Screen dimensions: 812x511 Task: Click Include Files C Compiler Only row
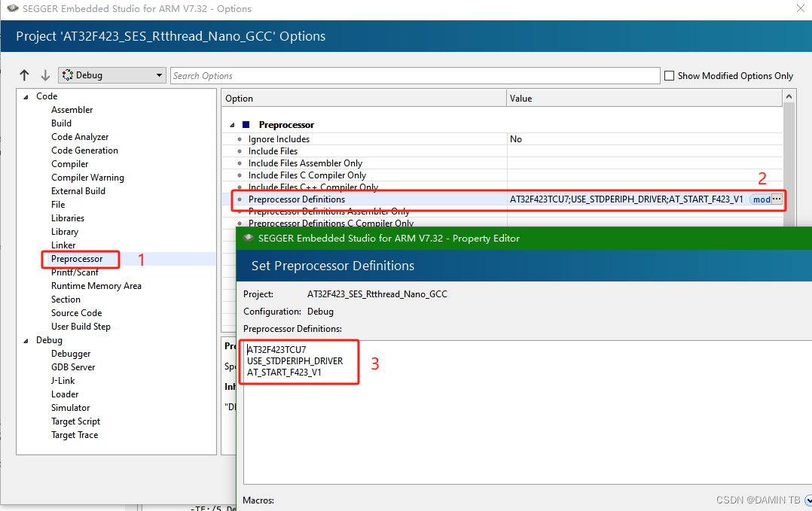[502, 175]
